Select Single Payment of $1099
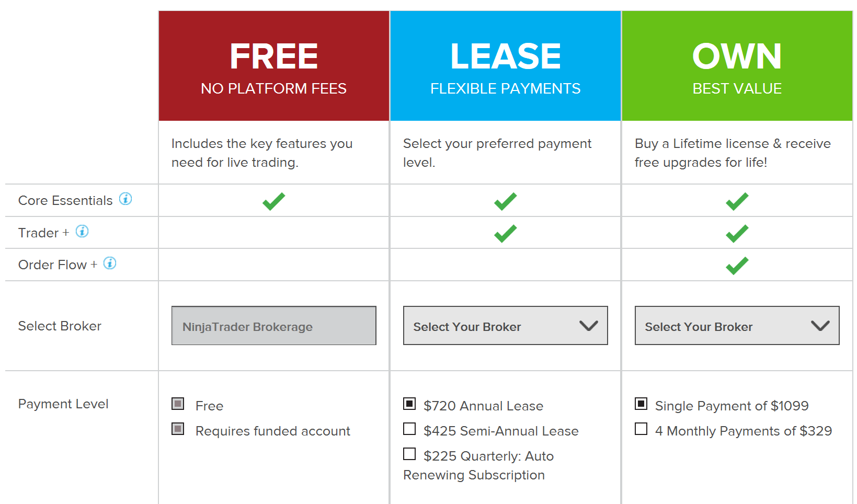The width and height of the screenshot is (857, 504). tap(641, 404)
